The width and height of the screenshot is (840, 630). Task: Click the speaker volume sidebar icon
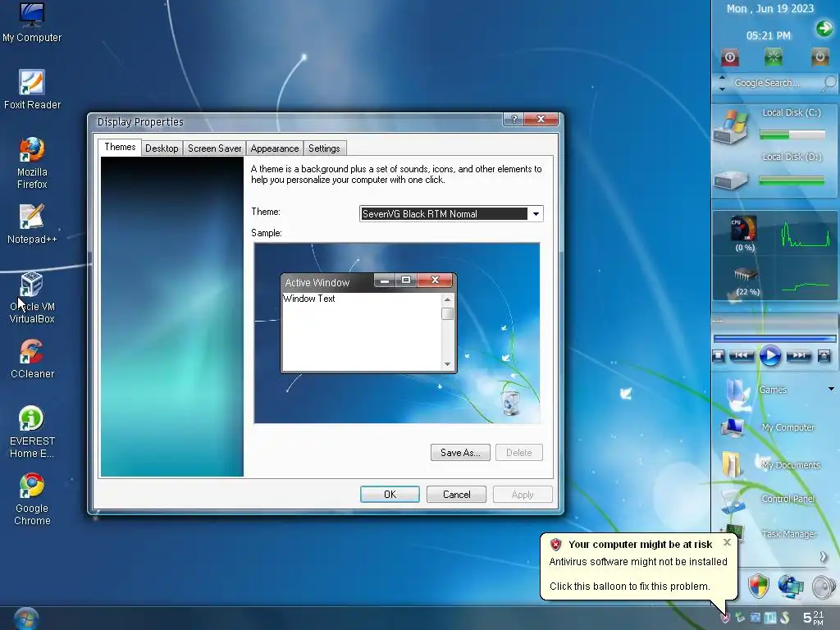tap(824, 587)
